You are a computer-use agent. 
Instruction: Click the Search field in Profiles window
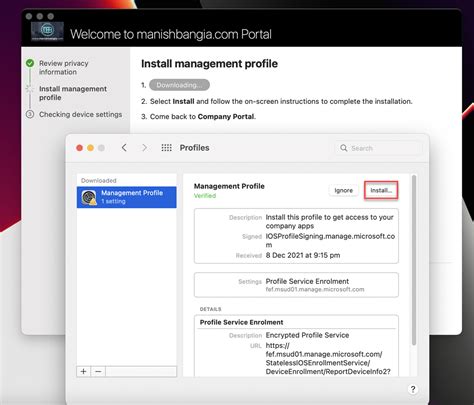[x=379, y=148]
